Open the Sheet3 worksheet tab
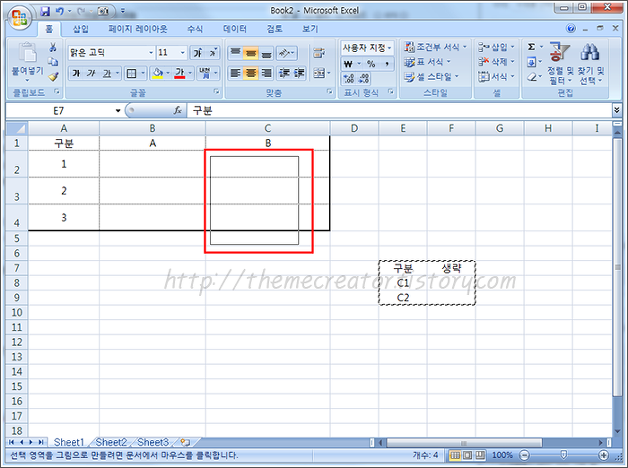The width and height of the screenshot is (628, 468). coord(153,442)
